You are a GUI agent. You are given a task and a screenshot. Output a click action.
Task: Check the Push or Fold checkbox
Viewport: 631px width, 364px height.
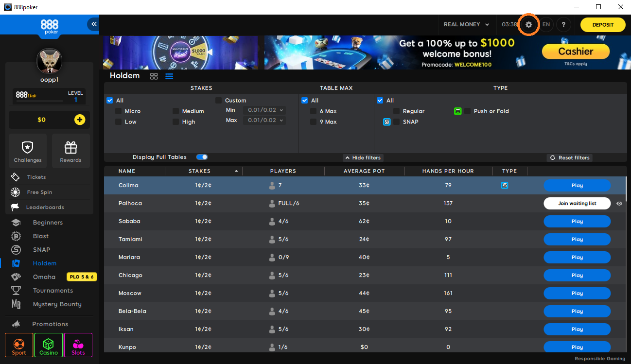(468, 111)
